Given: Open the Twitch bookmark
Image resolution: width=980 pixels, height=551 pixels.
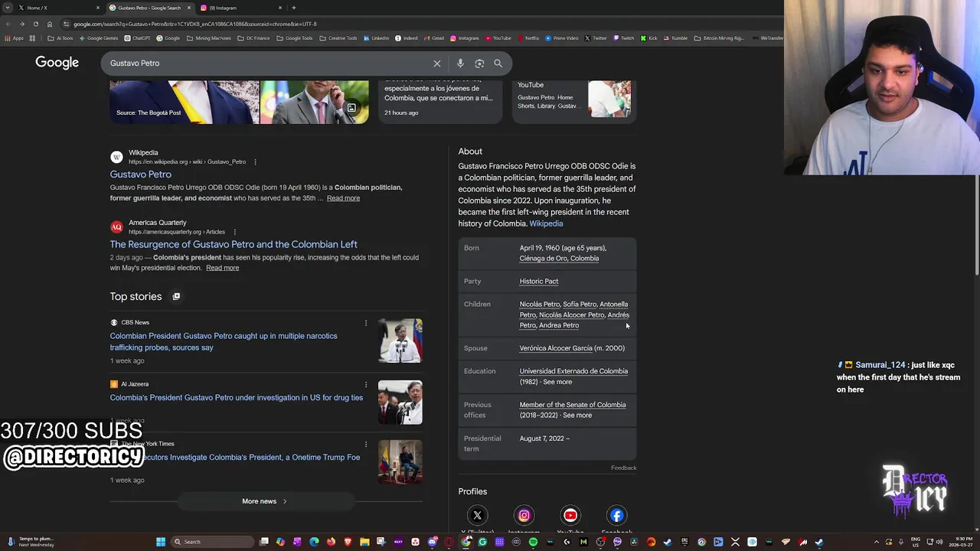Looking at the screenshot, I should [623, 38].
